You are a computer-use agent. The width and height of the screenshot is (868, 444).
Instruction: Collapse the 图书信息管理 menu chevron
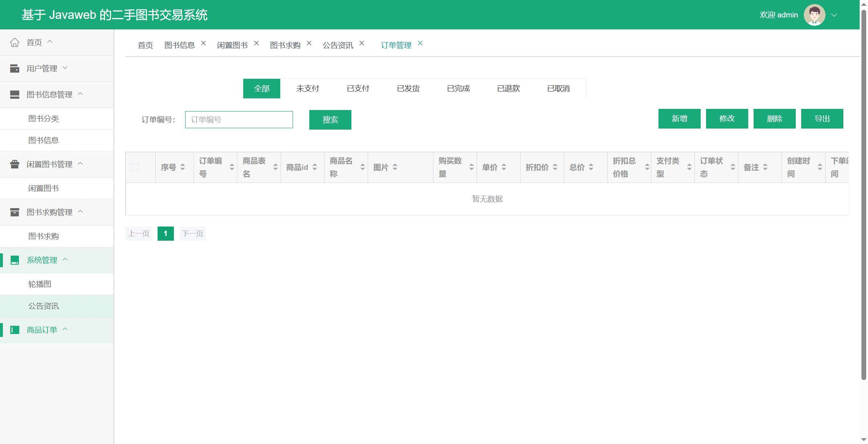click(80, 94)
